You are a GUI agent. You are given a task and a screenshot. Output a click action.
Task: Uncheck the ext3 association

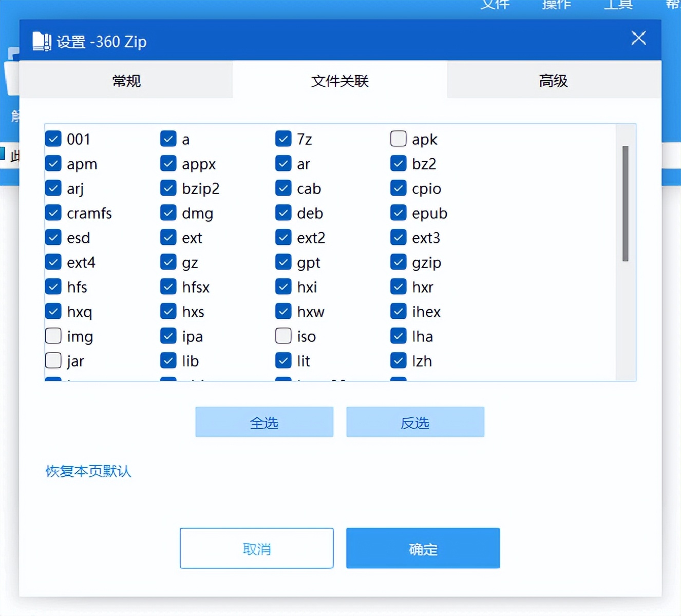coord(399,237)
